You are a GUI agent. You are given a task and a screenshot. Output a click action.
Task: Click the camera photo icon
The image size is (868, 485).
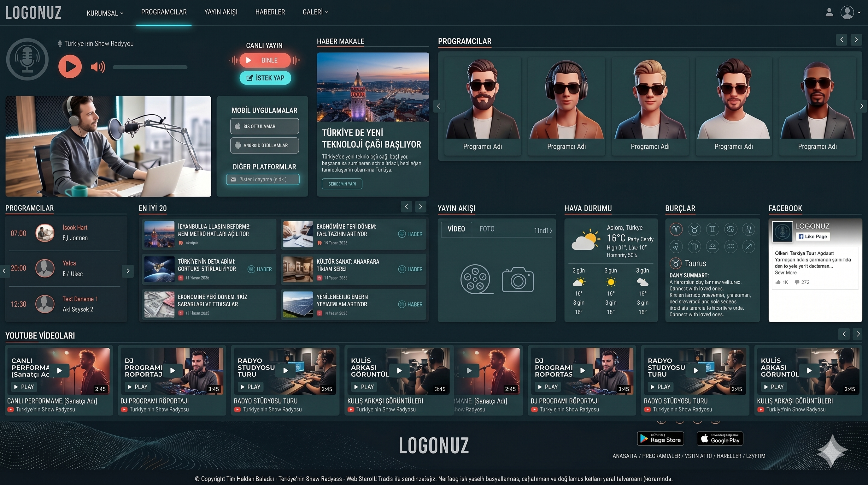pyautogui.click(x=518, y=279)
